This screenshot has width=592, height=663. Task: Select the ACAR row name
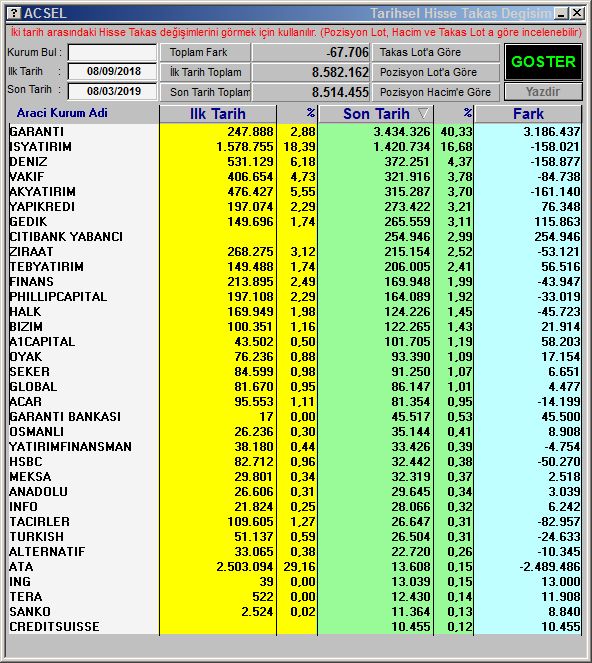coord(26,402)
